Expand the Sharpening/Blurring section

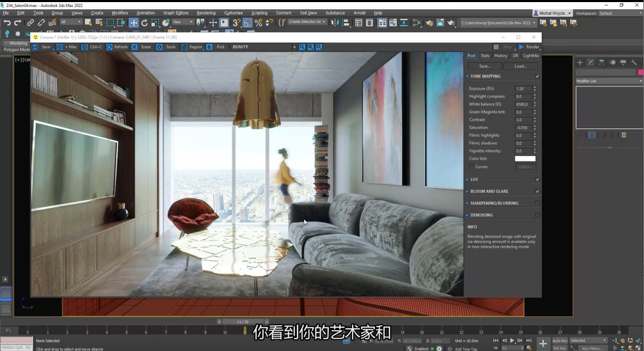pos(467,203)
